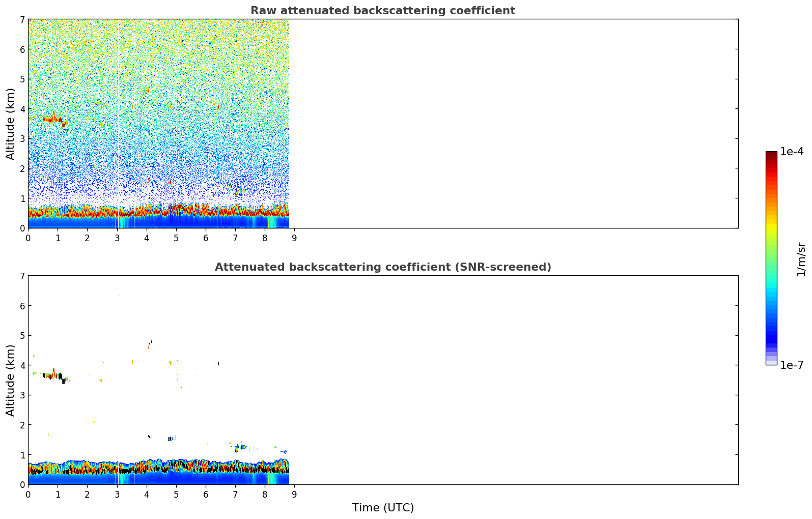Click the 1e-7 colorbar minimum label
Screen dimensions: 812x519
792,365
